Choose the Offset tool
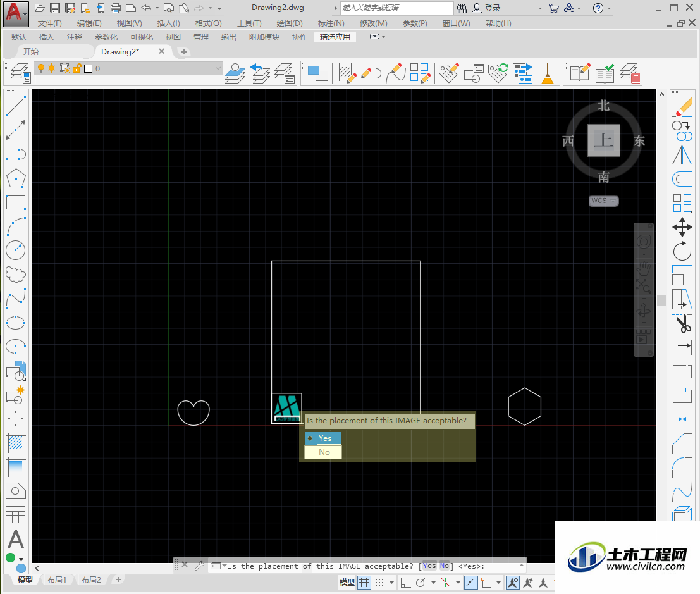Screen dimensions: 700x594 [682, 179]
